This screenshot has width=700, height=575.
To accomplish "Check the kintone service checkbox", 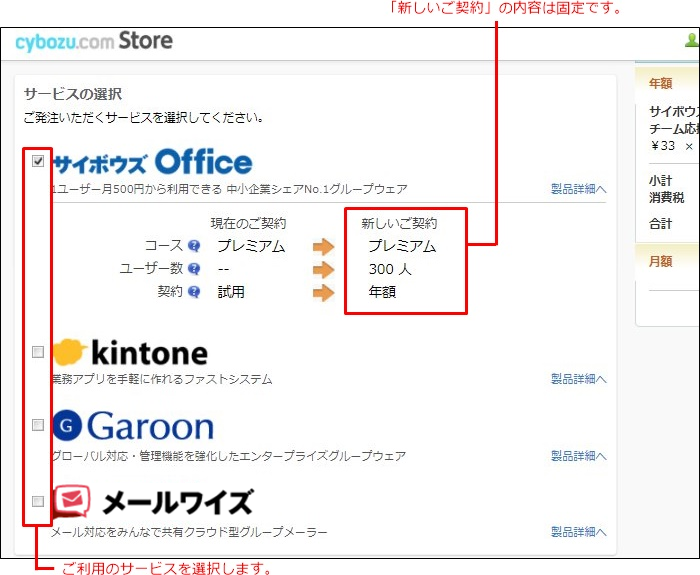I will click(38, 352).
